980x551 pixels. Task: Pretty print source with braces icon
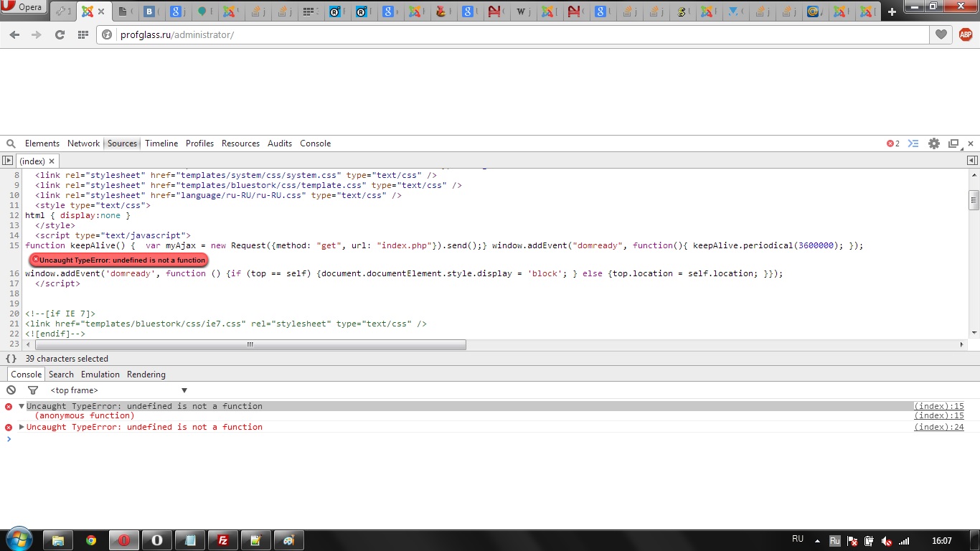pos(11,359)
